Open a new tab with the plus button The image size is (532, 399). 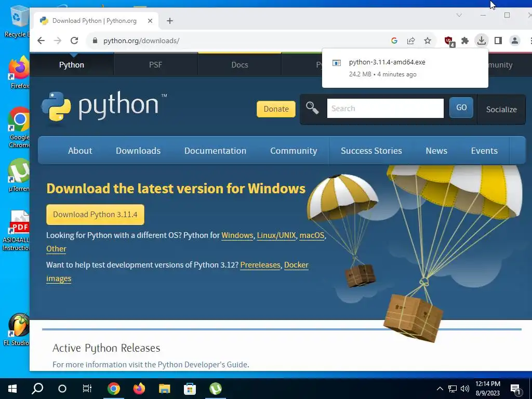click(x=170, y=21)
